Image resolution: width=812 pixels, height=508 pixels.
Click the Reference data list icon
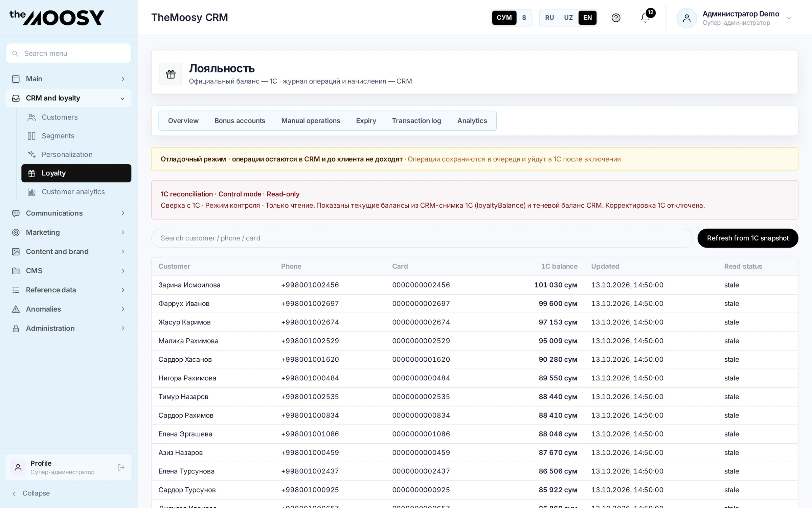[x=16, y=290]
